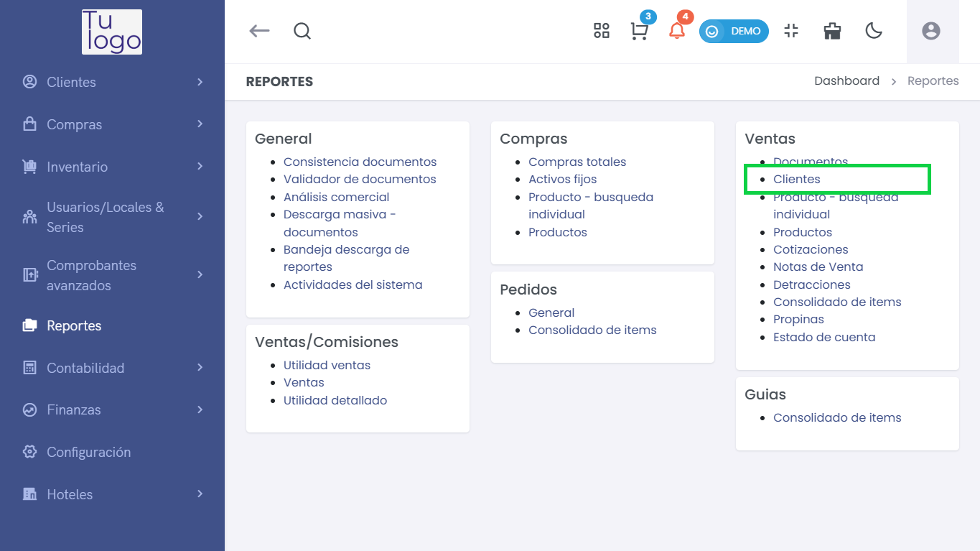Viewport: 980px width, 551px height.
Task: Click the back arrow icon in header
Action: point(259,31)
